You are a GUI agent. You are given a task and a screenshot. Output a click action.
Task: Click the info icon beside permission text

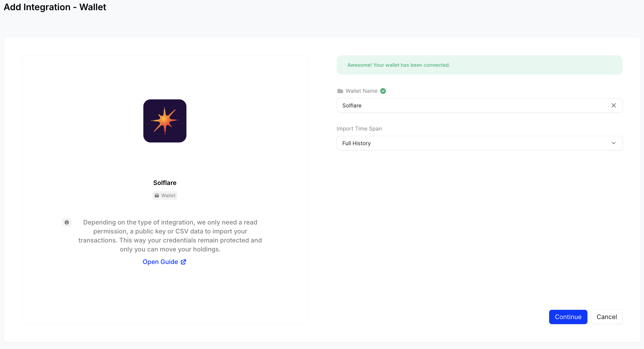67,222
